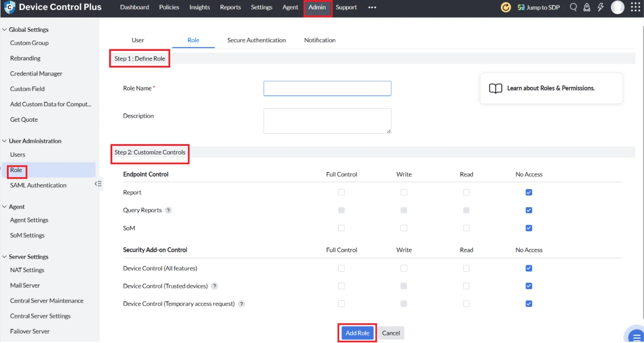This screenshot has height=343, width=644.
Task: Click help icon next to Temporary access request
Action: pos(241,304)
